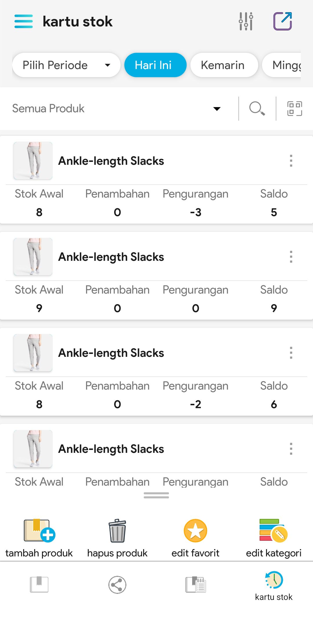Switch to the first bottom book tab
This screenshot has width=313, height=644.
coord(39,585)
